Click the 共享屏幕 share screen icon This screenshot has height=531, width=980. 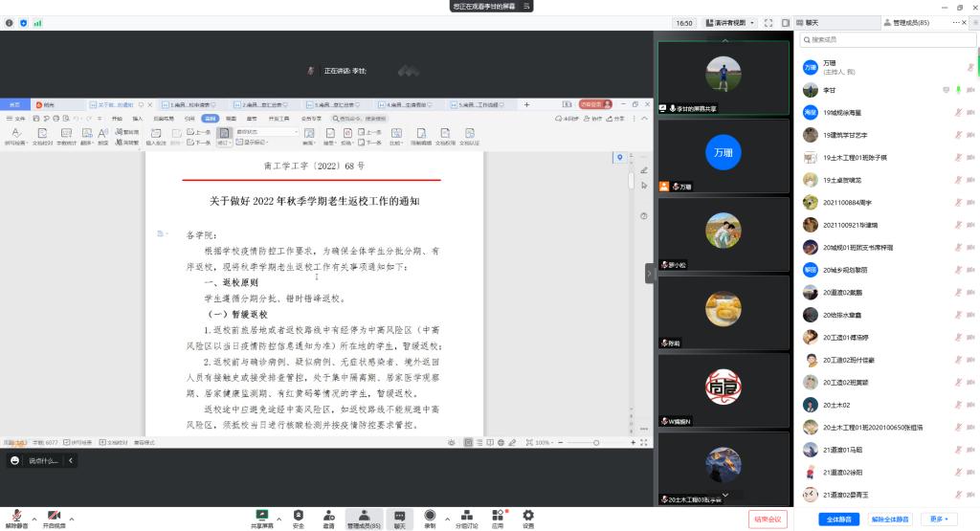point(261,515)
